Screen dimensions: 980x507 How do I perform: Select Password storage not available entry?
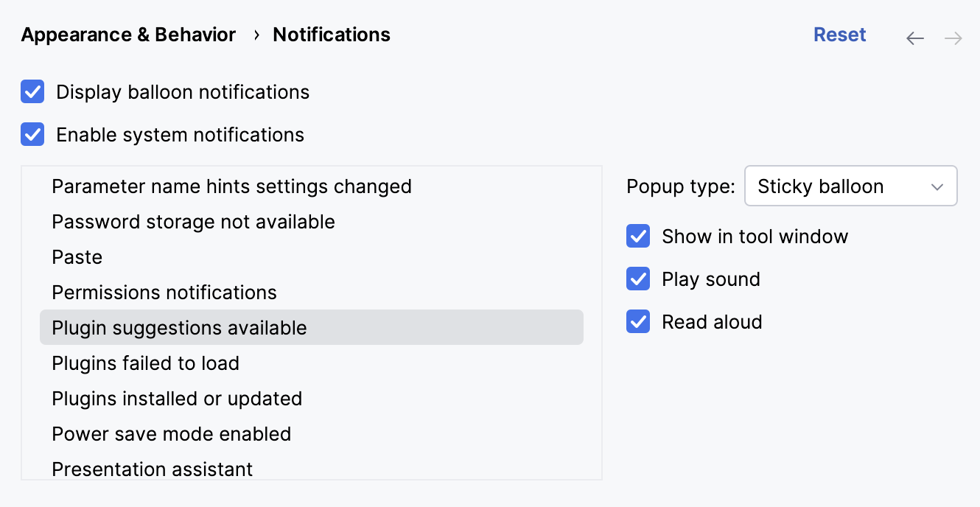tap(193, 221)
